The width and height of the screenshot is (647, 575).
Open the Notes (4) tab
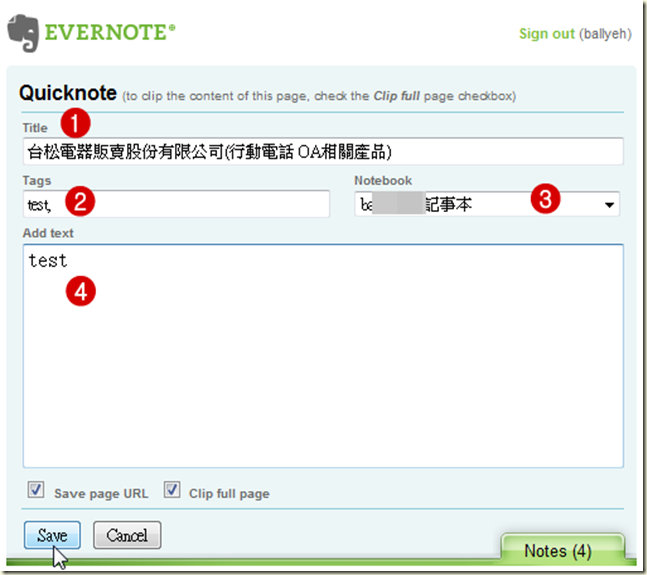pyautogui.click(x=562, y=549)
